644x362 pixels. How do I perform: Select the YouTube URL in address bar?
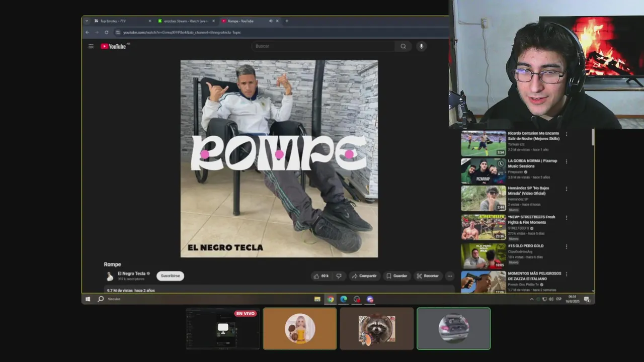pos(182,32)
